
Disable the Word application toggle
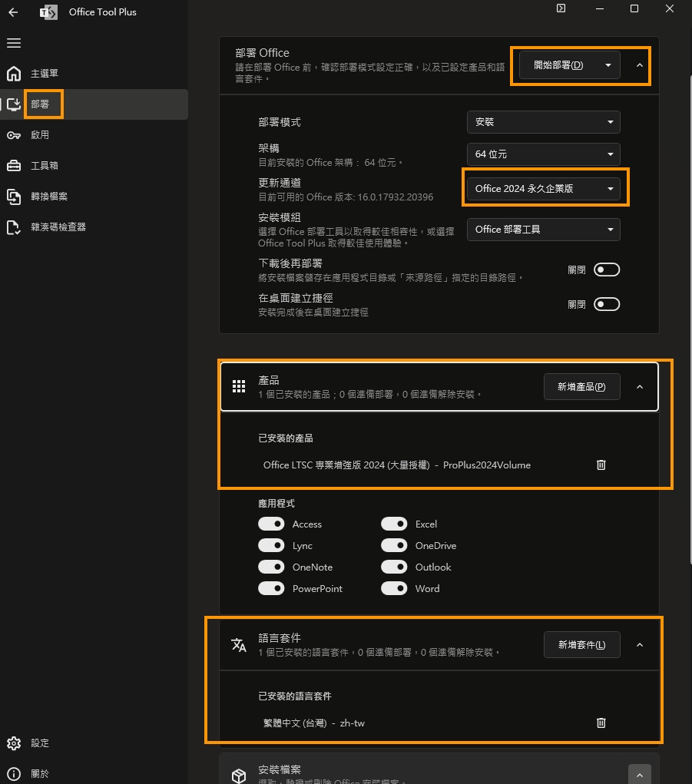[x=394, y=588]
